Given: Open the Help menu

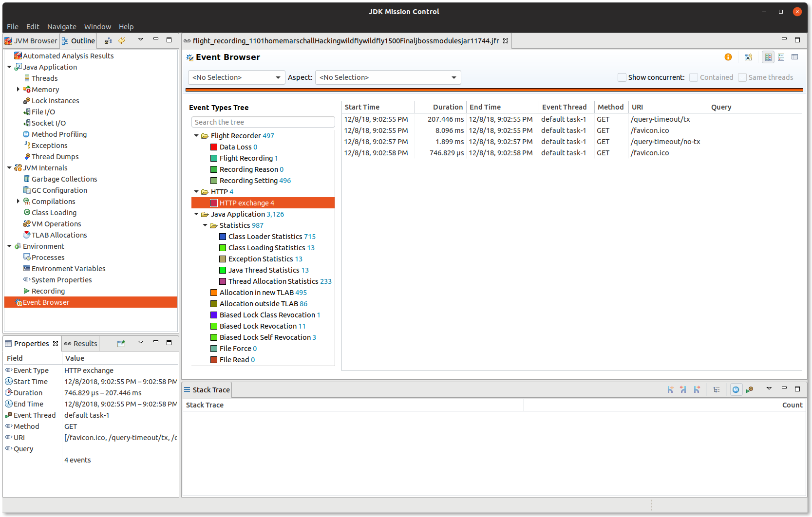Looking at the screenshot, I should 126,27.
